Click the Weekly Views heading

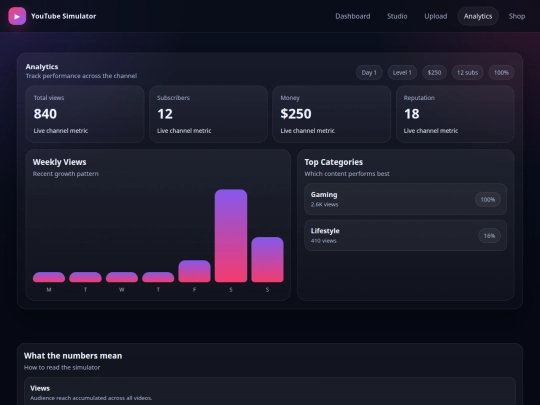59,162
